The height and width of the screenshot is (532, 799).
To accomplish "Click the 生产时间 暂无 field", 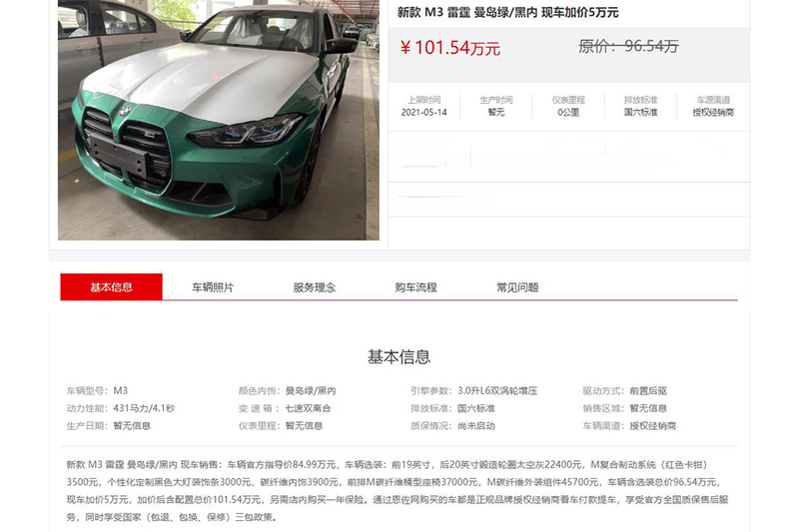I will point(496,106).
